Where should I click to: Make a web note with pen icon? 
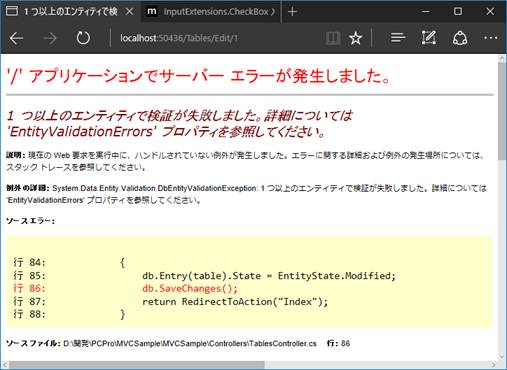coord(429,38)
